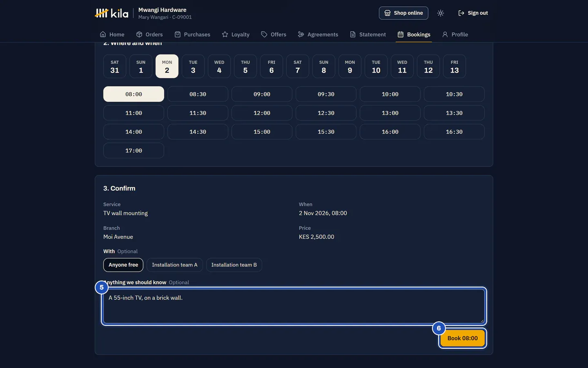Click the Book 08:00 button
The width and height of the screenshot is (588, 368).
pyautogui.click(x=463, y=338)
